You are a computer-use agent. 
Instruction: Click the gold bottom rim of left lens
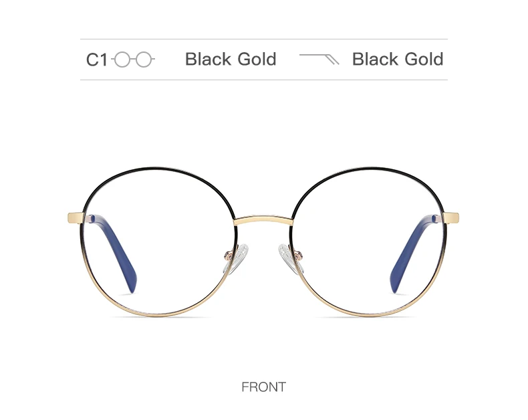(158, 315)
